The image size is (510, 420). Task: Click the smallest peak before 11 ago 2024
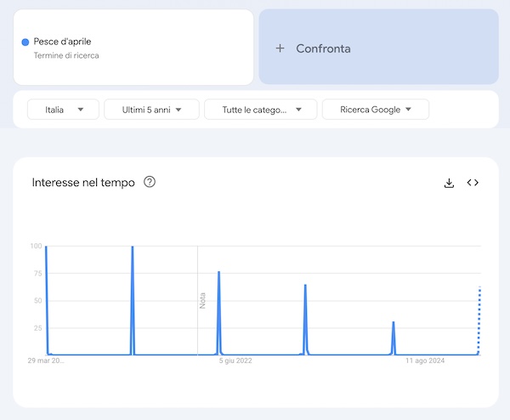(393, 324)
